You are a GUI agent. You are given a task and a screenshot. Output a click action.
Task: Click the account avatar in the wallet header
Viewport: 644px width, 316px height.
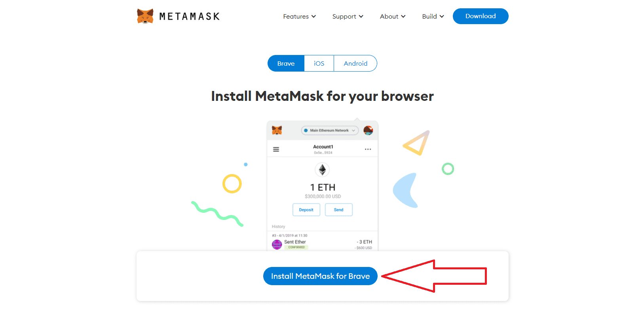[x=369, y=130]
